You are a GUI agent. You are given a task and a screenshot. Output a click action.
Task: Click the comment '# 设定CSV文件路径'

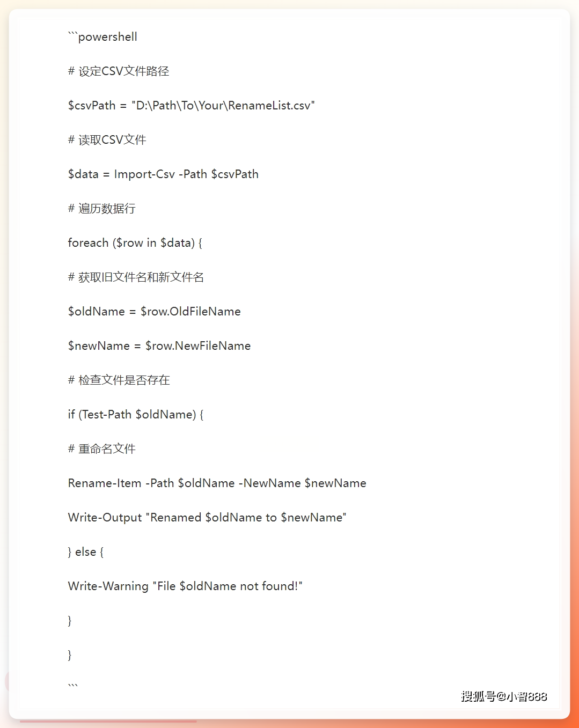tap(119, 71)
